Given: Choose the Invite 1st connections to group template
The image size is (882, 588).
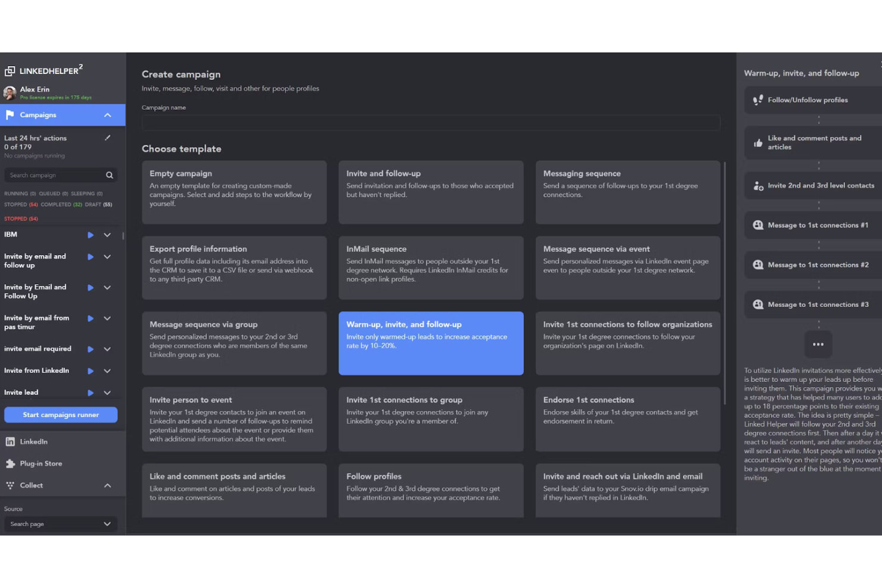Looking at the screenshot, I should tap(431, 419).
